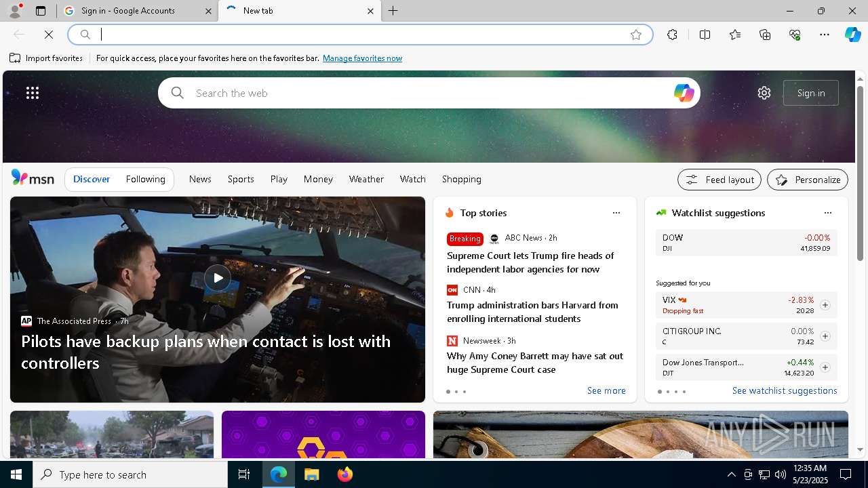This screenshot has width=868, height=488.
Task: Open the notification center icon
Action: point(846,474)
